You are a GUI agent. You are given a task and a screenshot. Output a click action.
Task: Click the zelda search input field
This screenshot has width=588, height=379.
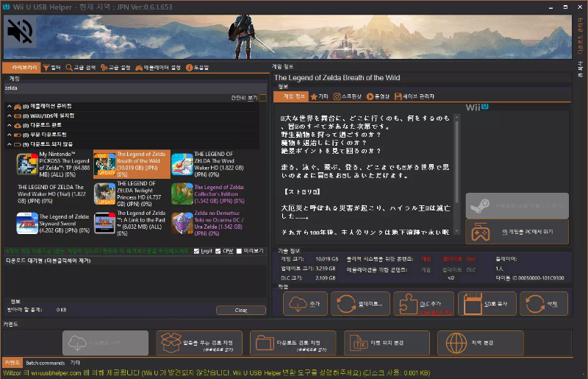tap(135, 88)
